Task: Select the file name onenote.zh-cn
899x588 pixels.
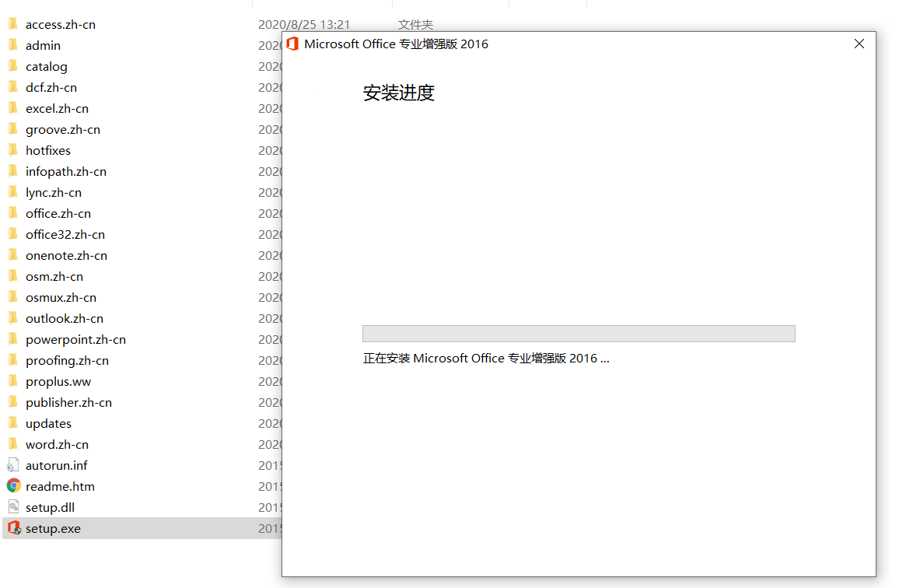Action: 66,255
